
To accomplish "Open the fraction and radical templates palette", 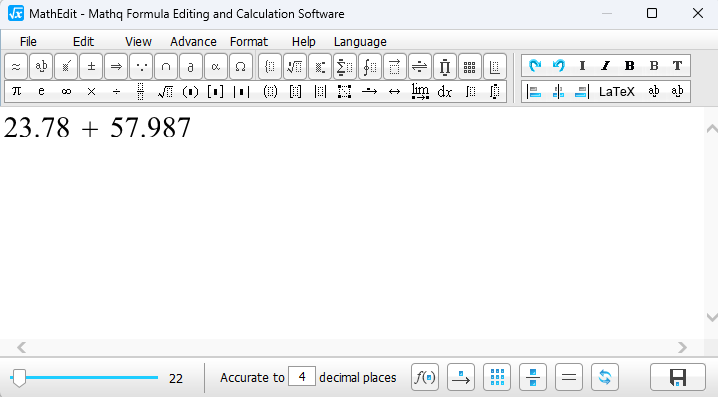I will [x=295, y=67].
